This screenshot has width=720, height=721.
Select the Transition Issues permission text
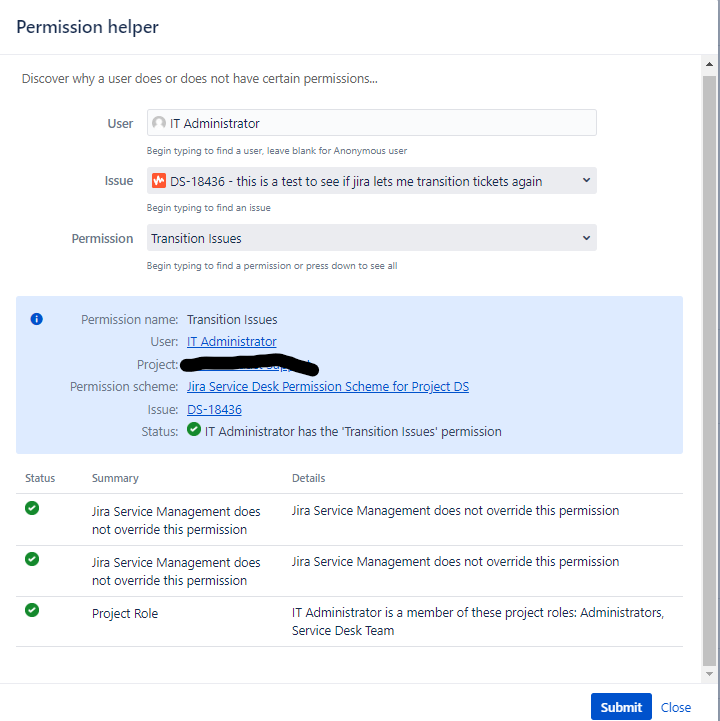click(x=196, y=239)
